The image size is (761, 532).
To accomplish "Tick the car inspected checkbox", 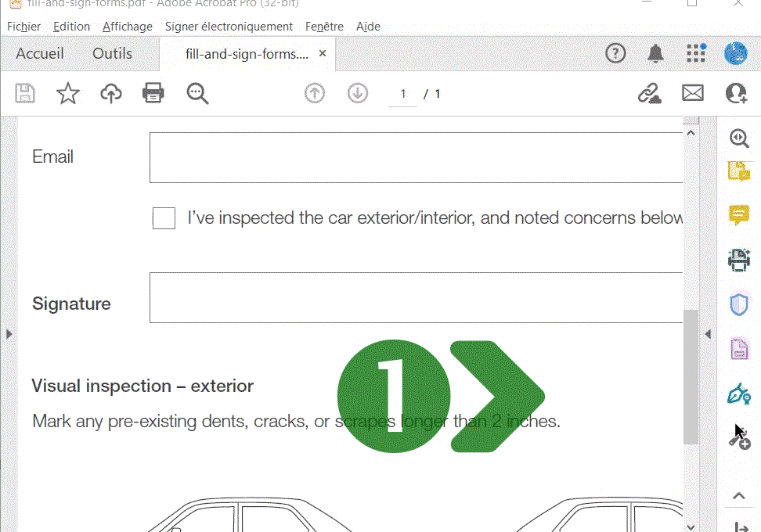I will [x=164, y=218].
